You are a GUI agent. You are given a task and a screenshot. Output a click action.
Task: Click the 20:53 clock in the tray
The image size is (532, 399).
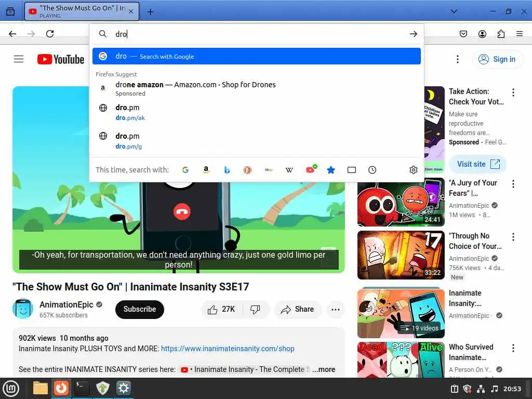512,389
